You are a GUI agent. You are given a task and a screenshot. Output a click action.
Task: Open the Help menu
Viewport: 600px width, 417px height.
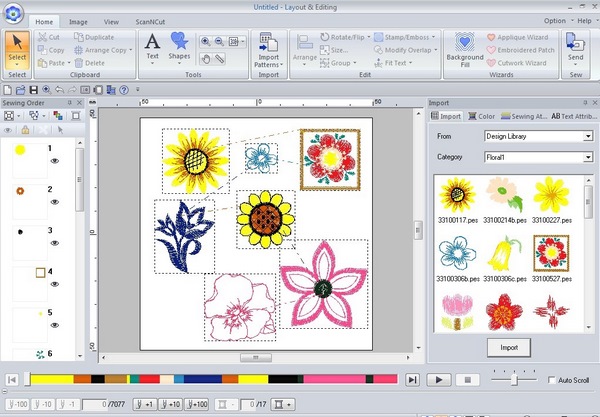point(584,21)
